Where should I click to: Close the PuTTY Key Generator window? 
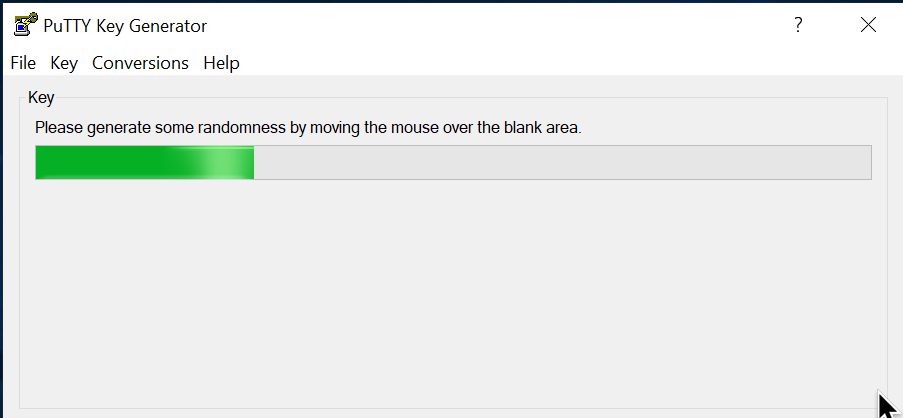click(x=868, y=25)
